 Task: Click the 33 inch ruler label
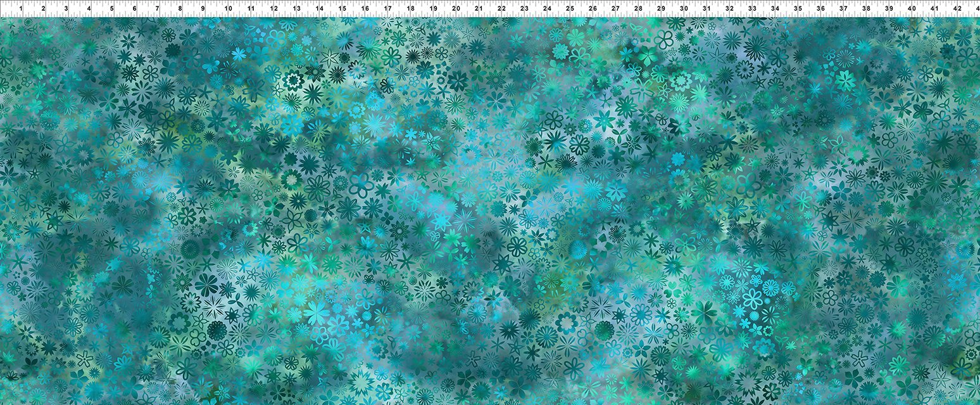(x=752, y=9)
